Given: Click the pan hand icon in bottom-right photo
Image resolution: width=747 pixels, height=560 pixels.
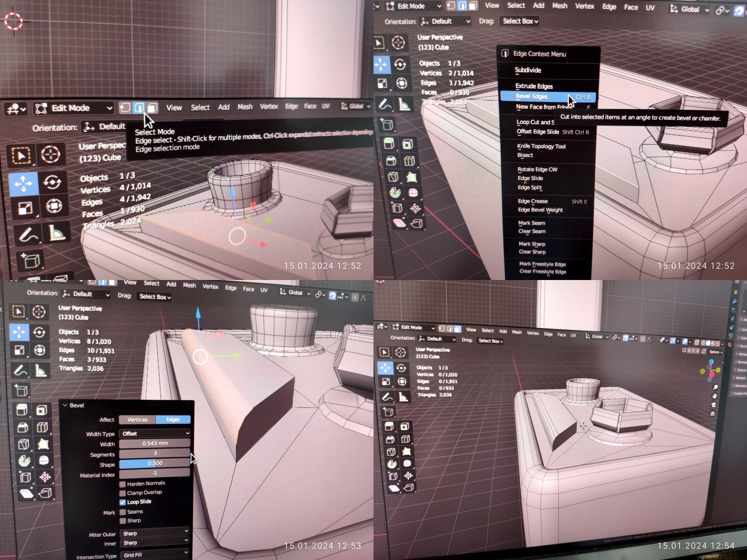Looking at the screenshot, I should pyautogui.click(x=714, y=396).
